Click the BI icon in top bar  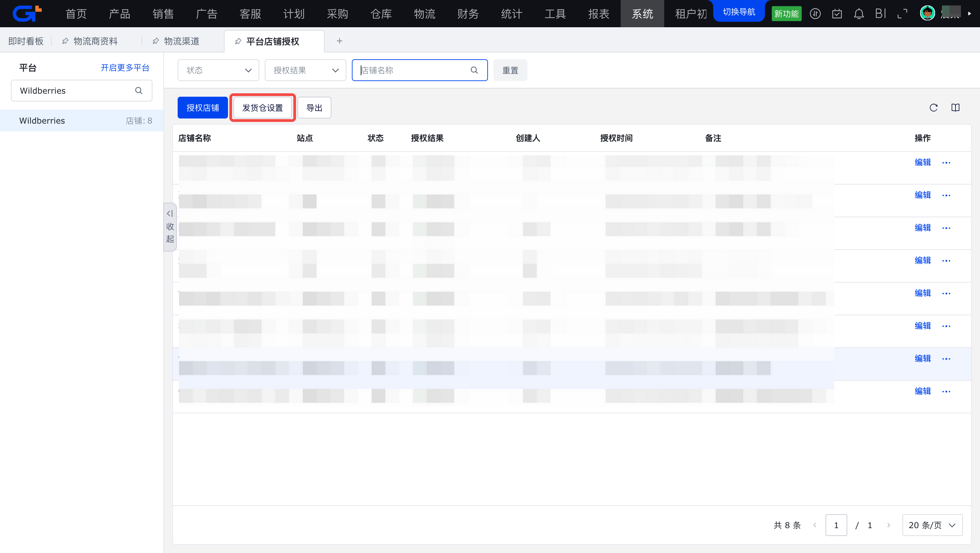click(880, 14)
